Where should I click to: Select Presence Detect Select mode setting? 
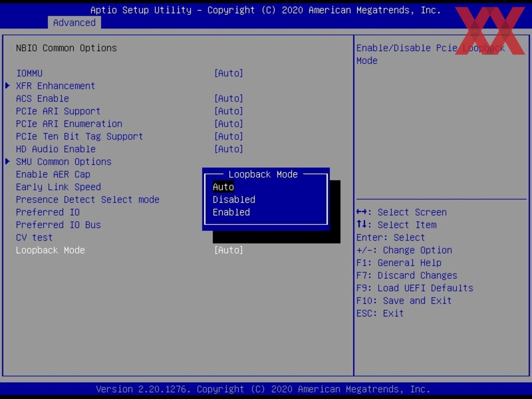tap(88, 199)
